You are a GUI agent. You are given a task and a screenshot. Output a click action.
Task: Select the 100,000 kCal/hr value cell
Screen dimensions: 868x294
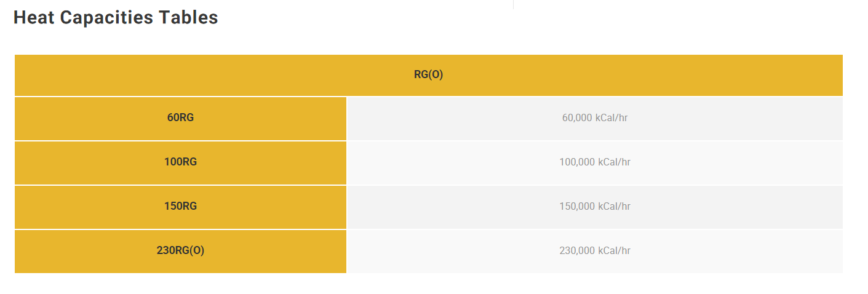(595, 162)
